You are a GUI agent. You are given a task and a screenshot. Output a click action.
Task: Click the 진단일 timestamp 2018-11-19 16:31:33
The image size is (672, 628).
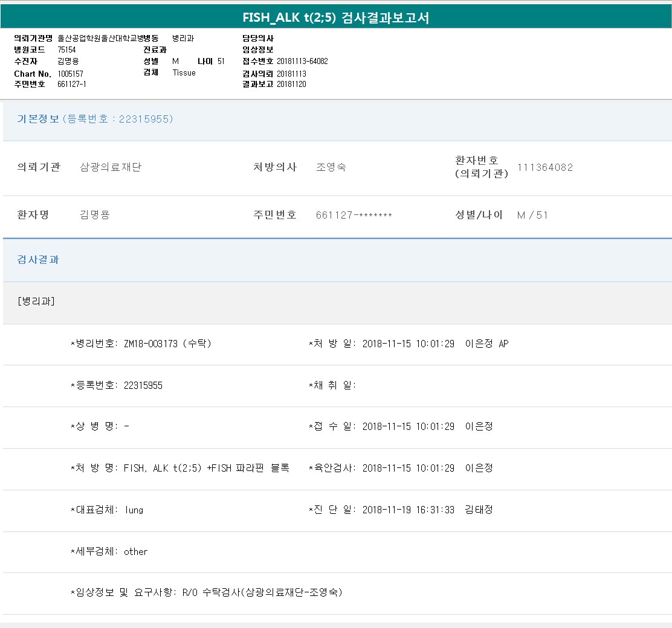point(408,510)
